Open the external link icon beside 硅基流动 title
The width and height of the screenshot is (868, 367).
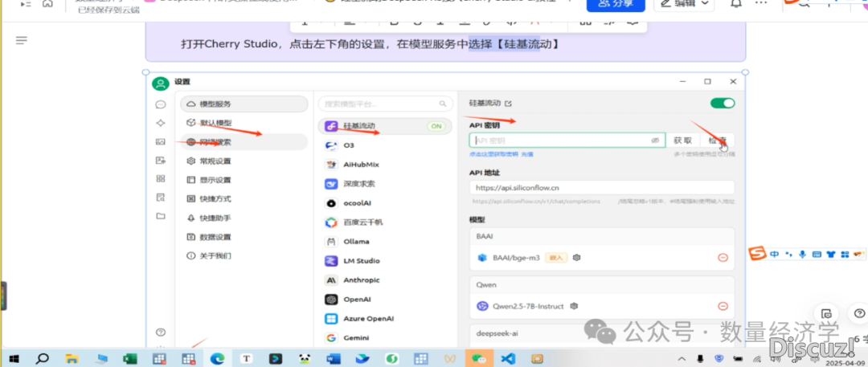(508, 104)
